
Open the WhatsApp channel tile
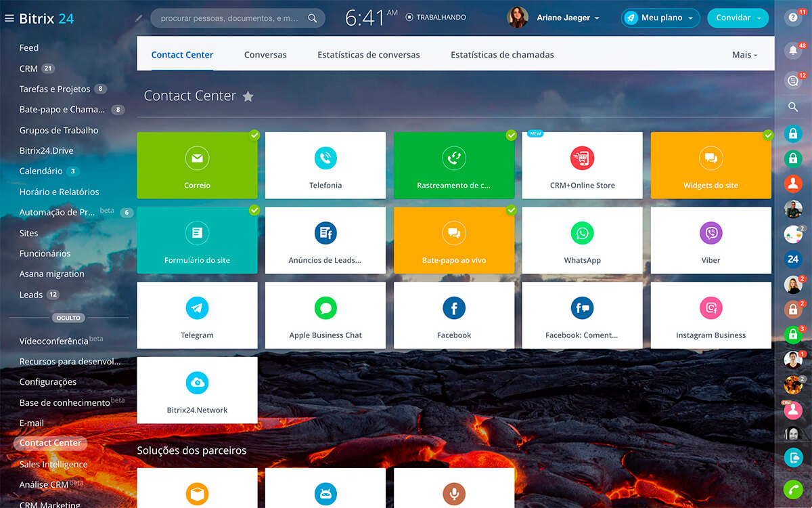(582, 240)
